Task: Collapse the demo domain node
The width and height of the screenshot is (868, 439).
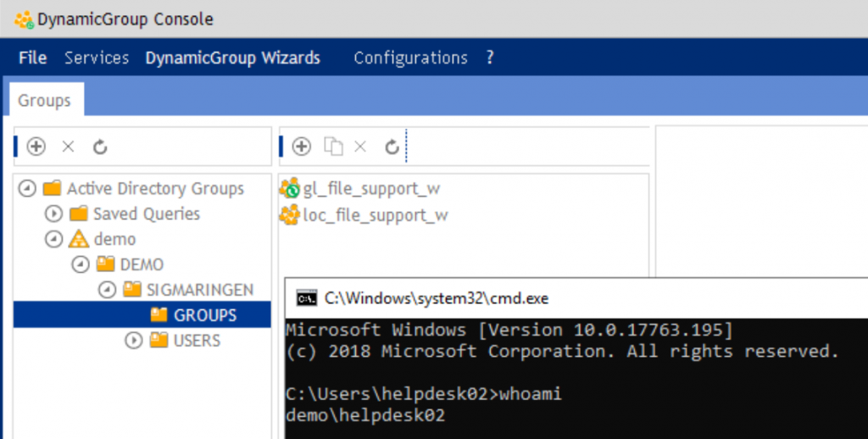Action: click(53, 239)
